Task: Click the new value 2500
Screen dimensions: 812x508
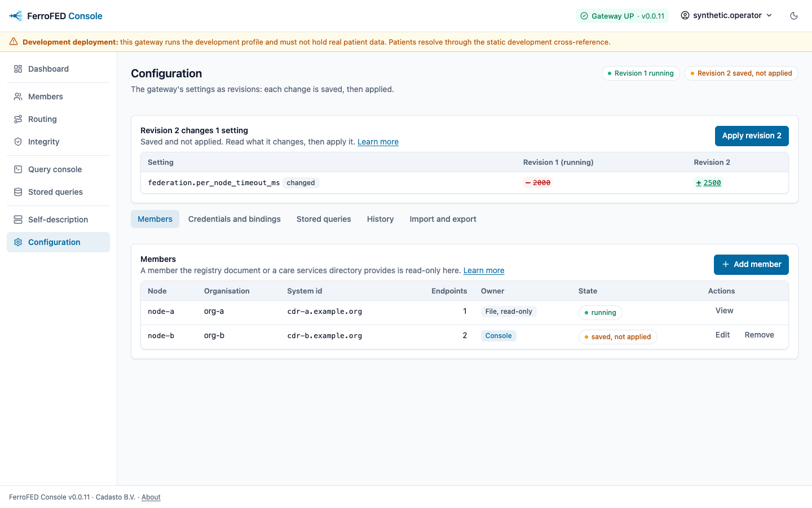Action: point(709,183)
